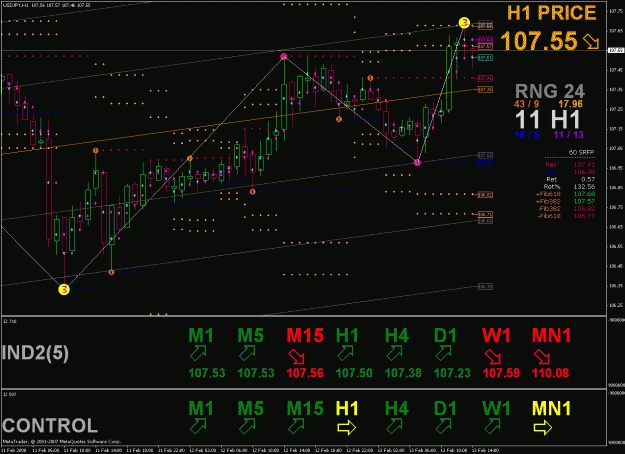Click the M1 label in the IND2(5) row

(201, 336)
